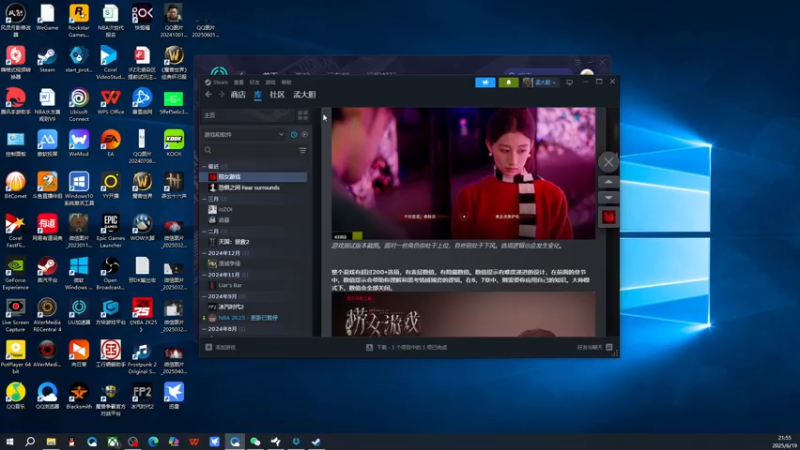Open the WeGame desktop shortcut
800x450 pixels.
[x=47, y=17]
